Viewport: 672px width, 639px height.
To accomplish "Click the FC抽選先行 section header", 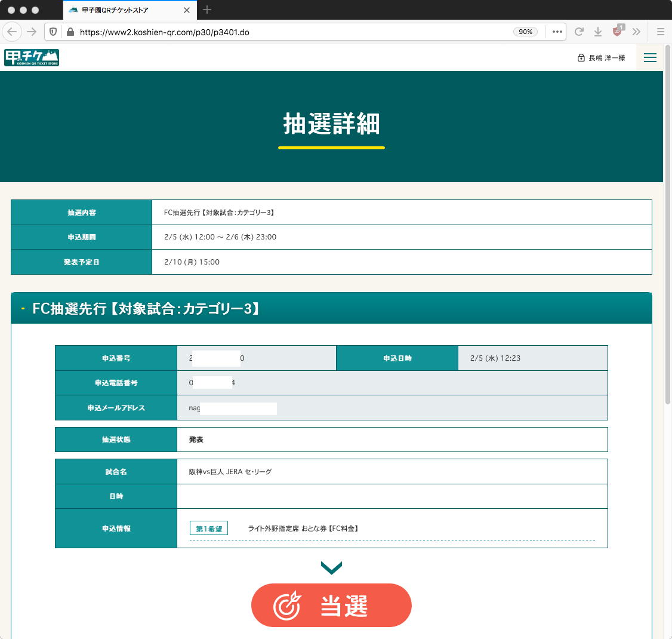I will tap(331, 308).
